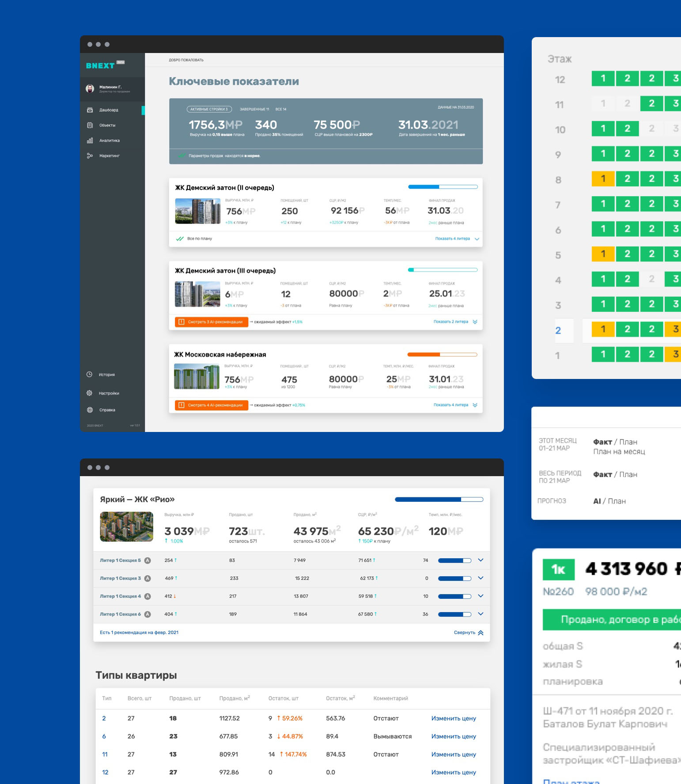Open Аналитика menu item
Image resolution: width=681 pixels, height=784 pixels.
[110, 140]
